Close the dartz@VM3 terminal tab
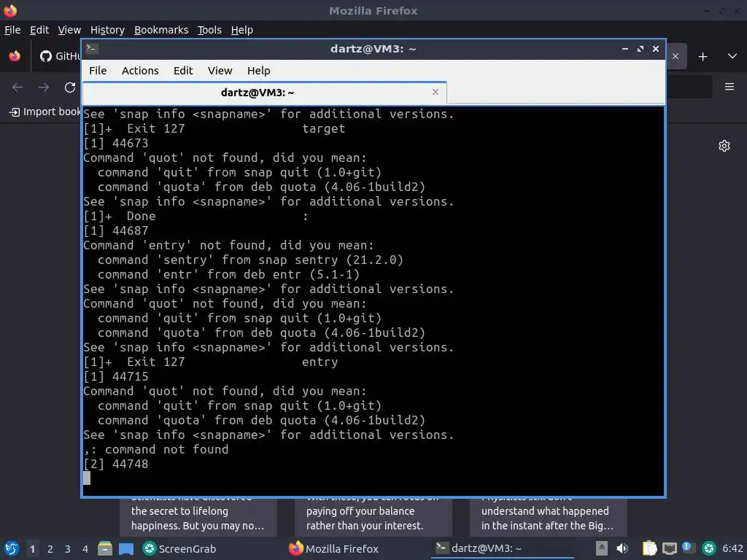Viewport: 747px width, 560px height. [435, 92]
